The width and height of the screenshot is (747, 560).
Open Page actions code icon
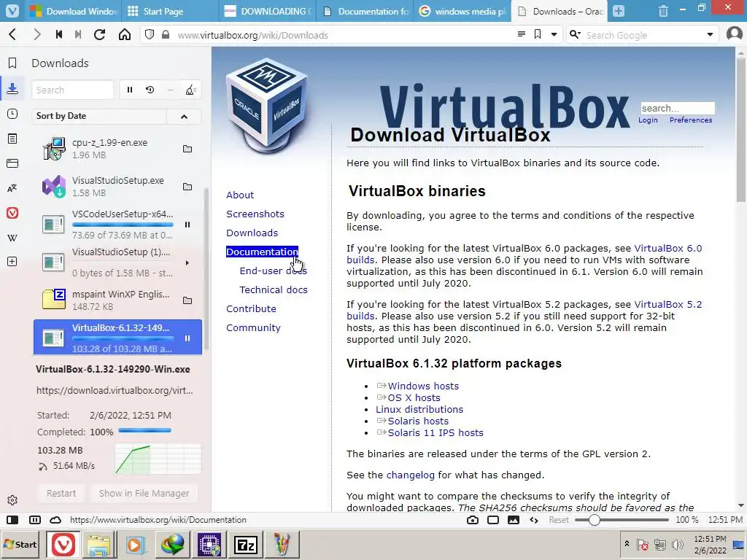[534, 520]
